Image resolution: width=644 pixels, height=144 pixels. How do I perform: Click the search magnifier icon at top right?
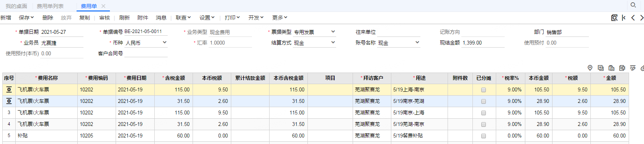click(x=633, y=5)
